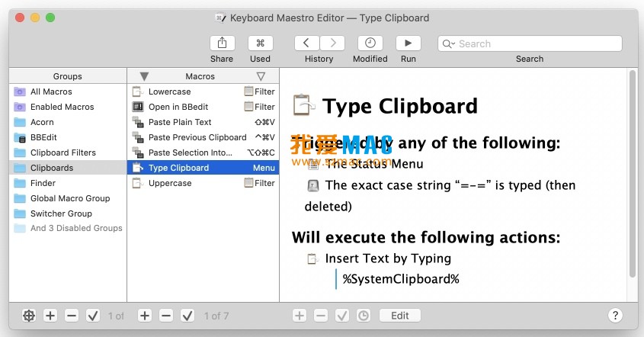Add a new macro
The height and width of the screenshot is (337, 644).
pos(145,316)
